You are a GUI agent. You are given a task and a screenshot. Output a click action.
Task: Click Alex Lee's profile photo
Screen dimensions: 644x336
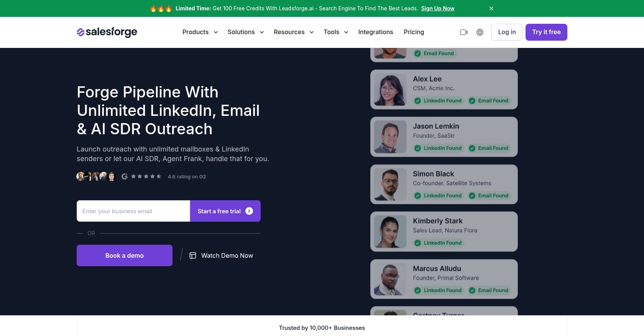coord(390,89)
